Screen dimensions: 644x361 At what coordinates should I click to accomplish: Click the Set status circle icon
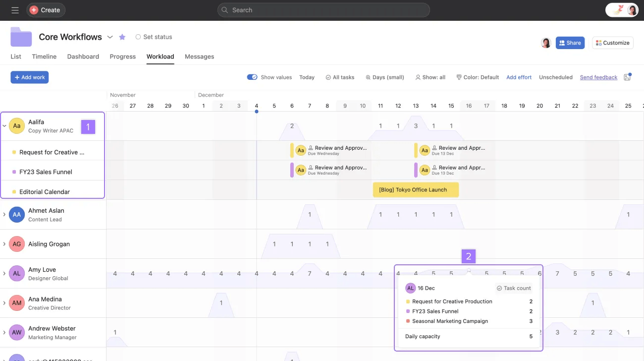138,37
